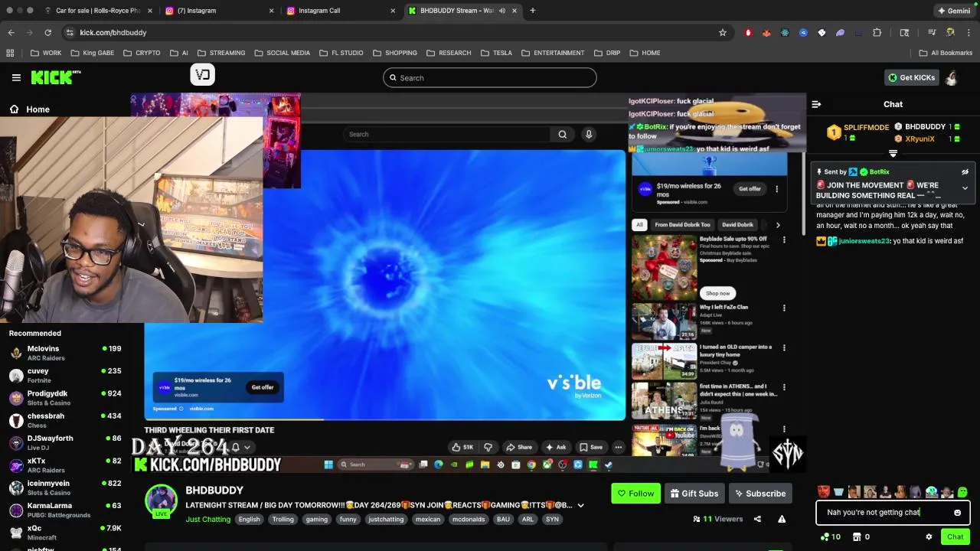Open the FL STUDIO bookmarks folder
Viewport: 980px width, 551px height.
click(x=341, y=53)
